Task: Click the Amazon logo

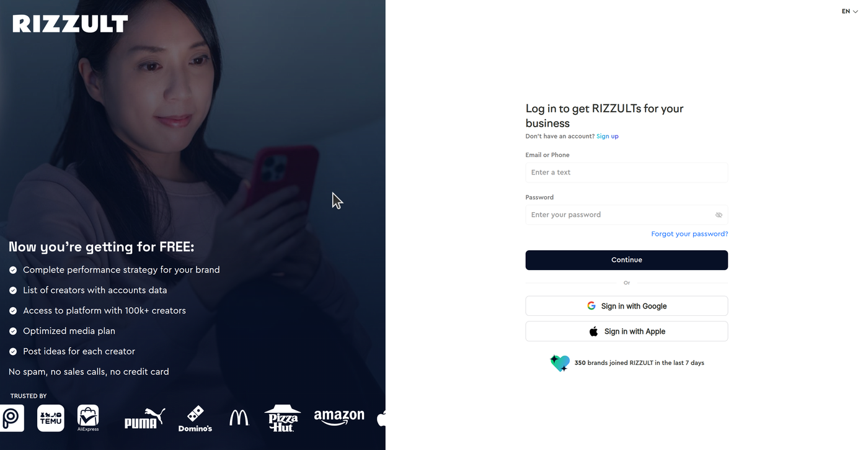Action: 339,417
